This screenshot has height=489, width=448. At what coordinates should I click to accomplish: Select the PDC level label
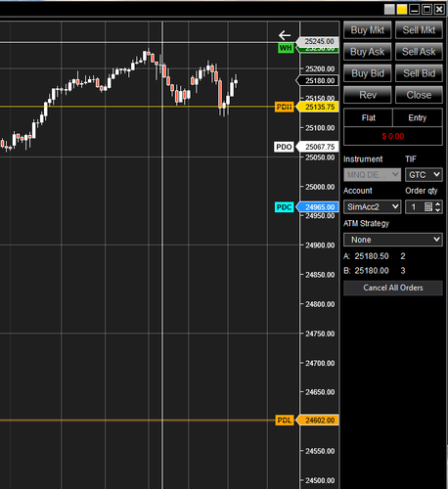[284, 207]
